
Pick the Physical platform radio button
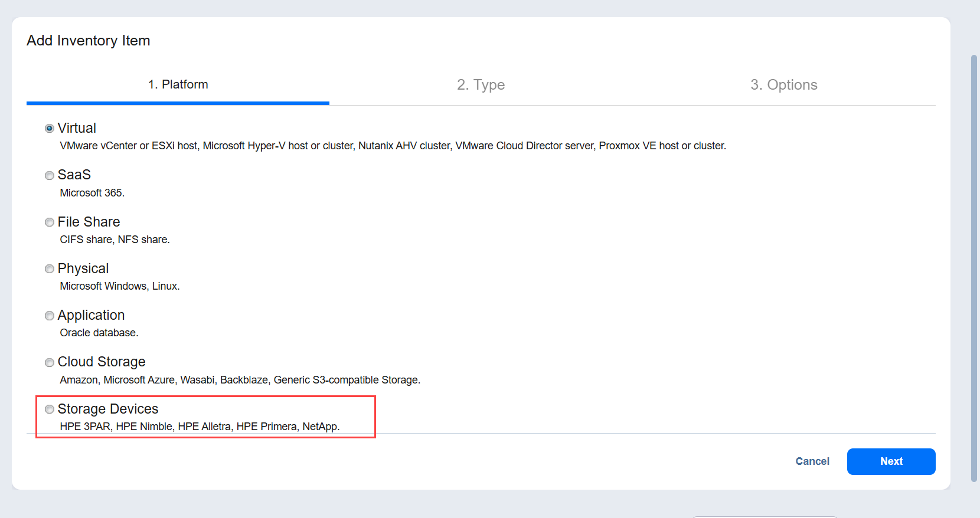[50, 269]
